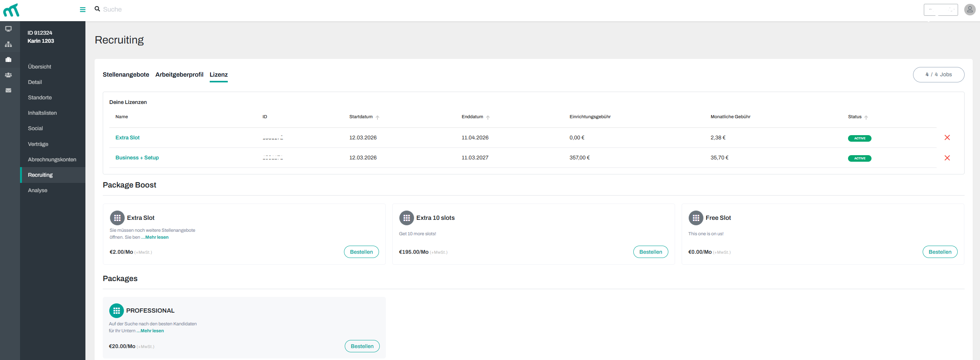
Task: Sort licenses by Status arrow
Action: pyautogui.click(x=866, y=117)
